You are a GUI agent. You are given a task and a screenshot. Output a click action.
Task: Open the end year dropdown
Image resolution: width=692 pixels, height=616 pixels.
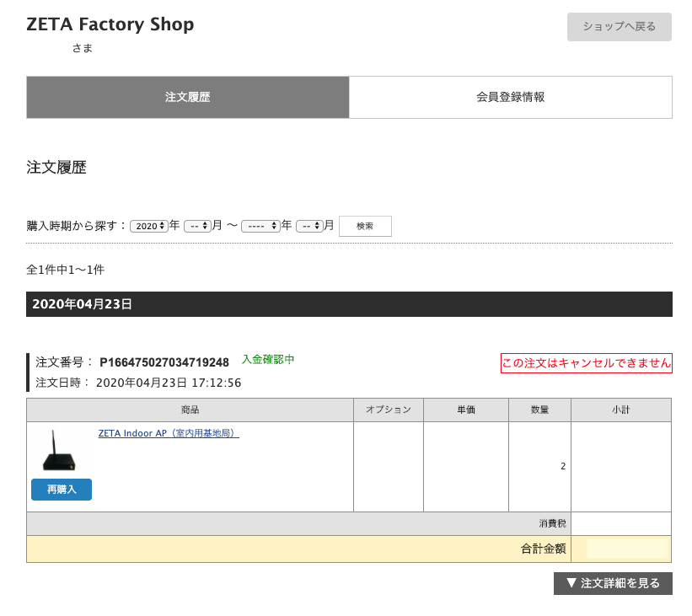click(260, 226)
